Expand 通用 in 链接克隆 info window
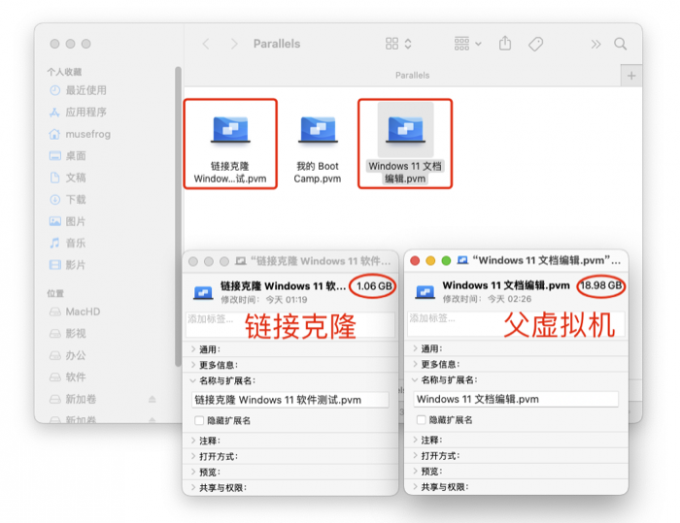The height and width of the screenshot is (523, 680). [193, 349]
